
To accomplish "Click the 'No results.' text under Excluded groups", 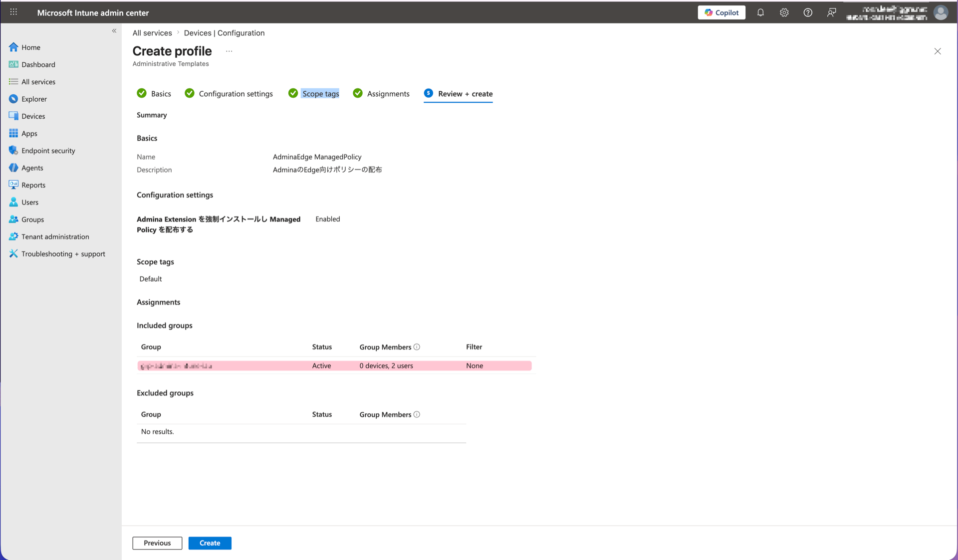I will point(157,432).
